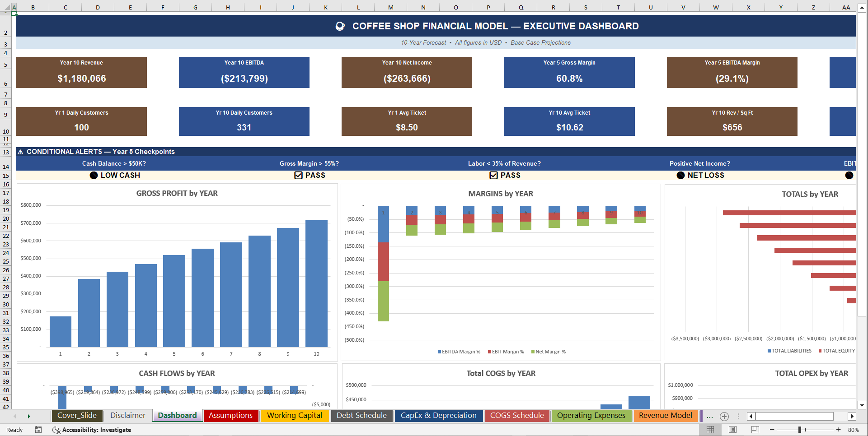Viewport: 868px width, 436px height.
Task: Open the hidden sheets ellipsis list
Action: 710,416
